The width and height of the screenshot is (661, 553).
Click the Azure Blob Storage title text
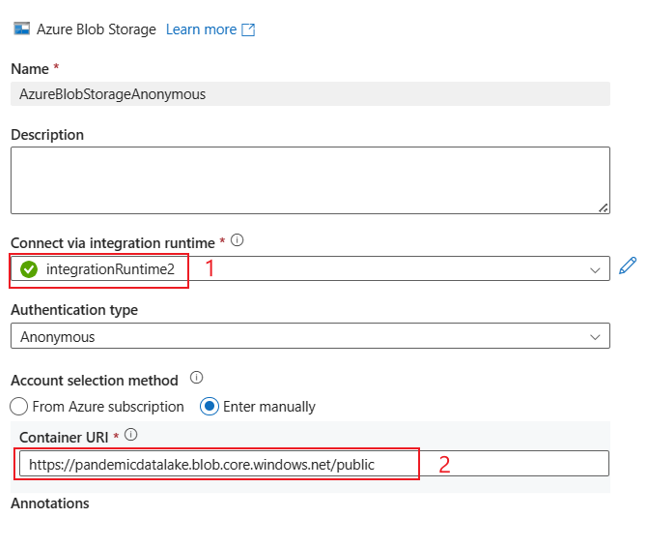point(96,30)
